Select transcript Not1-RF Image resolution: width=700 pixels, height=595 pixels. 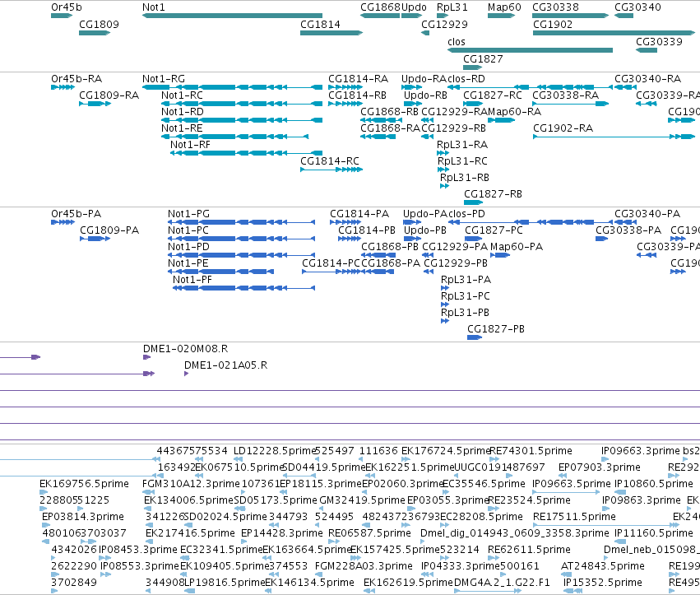click(190, 145)
